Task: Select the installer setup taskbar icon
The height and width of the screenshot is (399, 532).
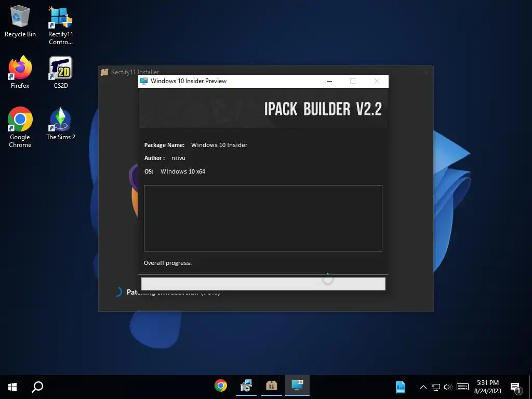Action: tap(246, 386)
